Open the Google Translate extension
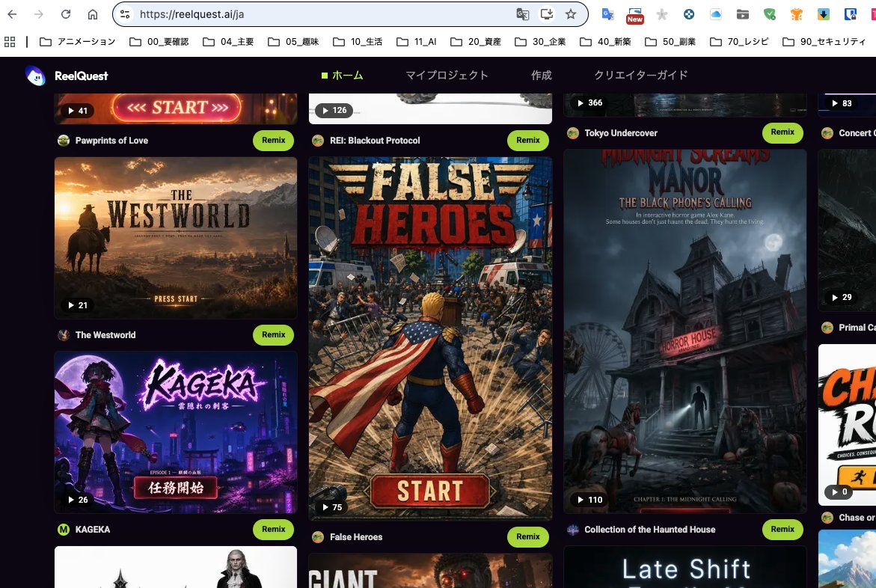 pyautogui.click(x=608, y=14)
